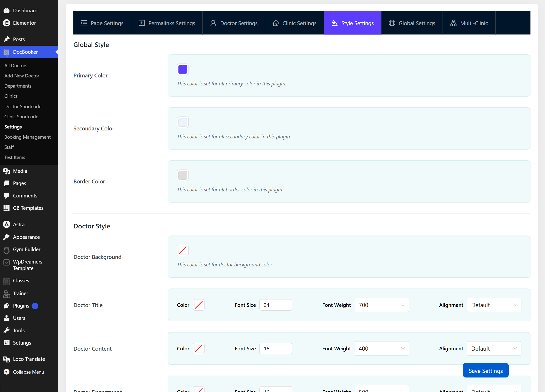
Task: Click the Users person icon
Action: click(x=7, y=318)
